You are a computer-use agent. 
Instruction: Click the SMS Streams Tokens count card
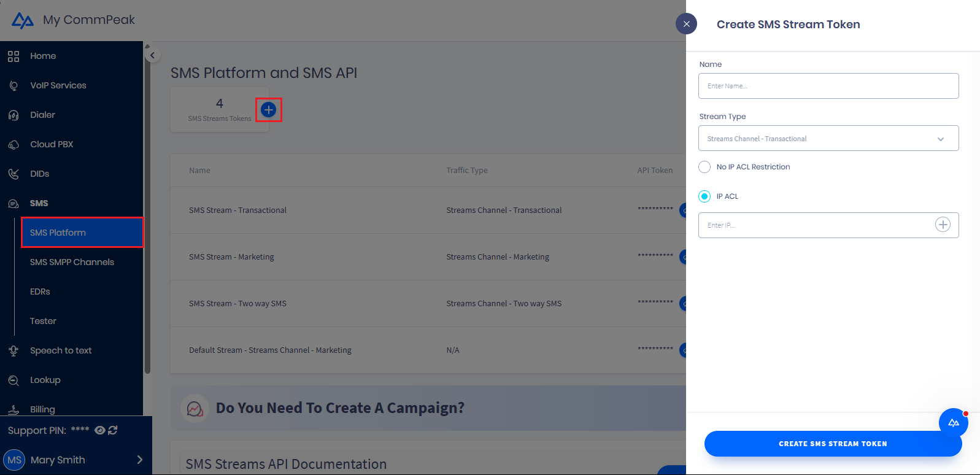point(220,109)
